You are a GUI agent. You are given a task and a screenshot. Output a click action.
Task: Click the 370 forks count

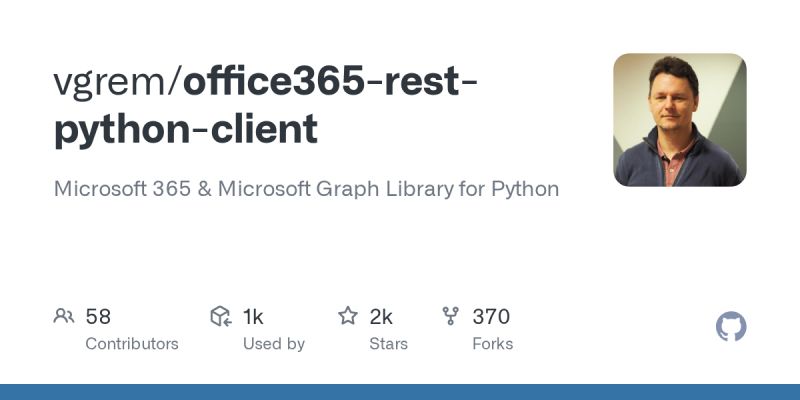point(491,317)
